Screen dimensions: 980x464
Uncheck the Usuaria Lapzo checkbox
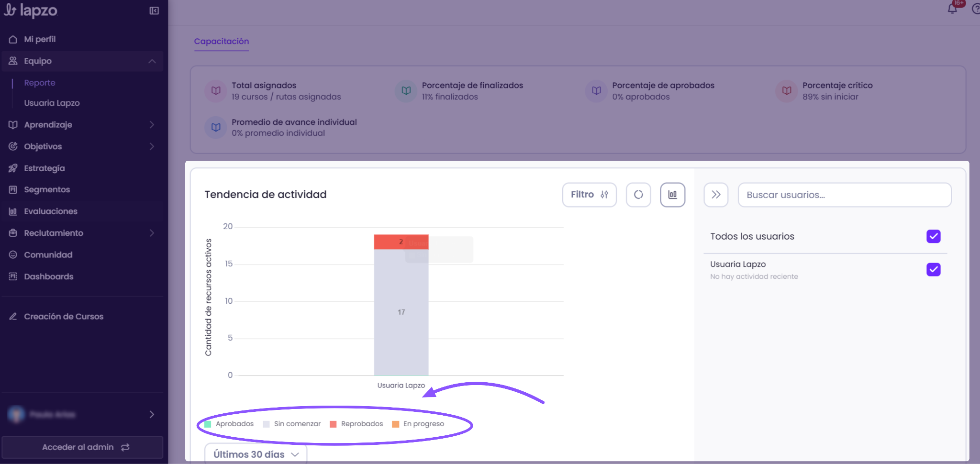pyautogui.click(x=934, y=270)
